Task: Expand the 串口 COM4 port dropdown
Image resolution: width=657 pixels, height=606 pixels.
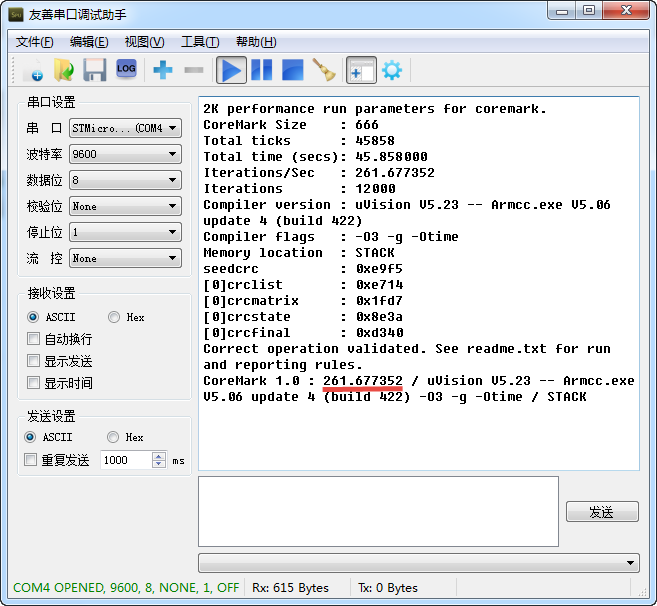Action: click(x=125, y=128)
